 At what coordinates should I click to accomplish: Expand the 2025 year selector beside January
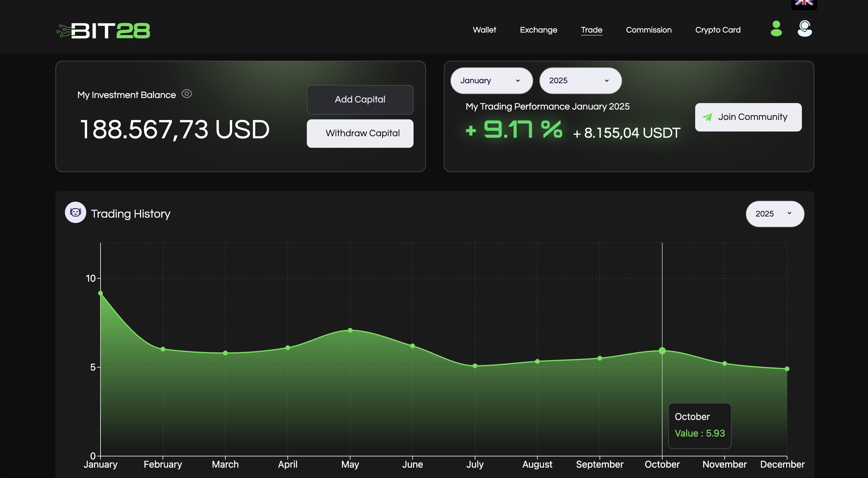click(580, 81)
